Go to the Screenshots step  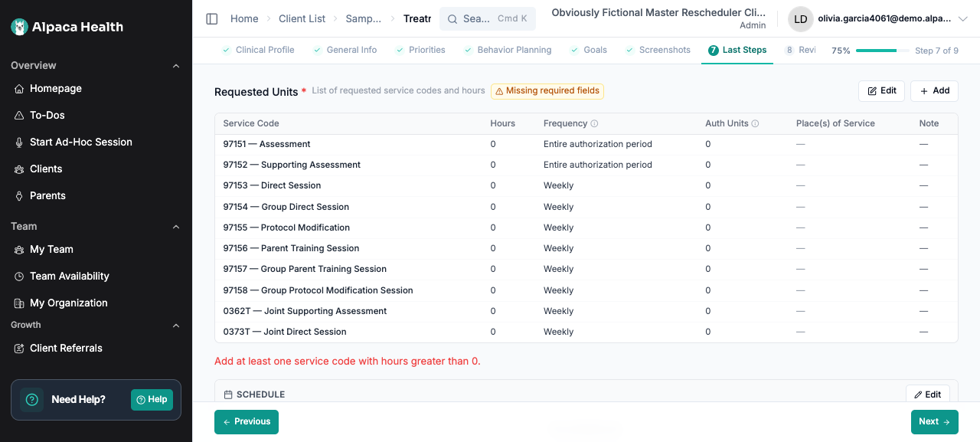click(658, 50)
